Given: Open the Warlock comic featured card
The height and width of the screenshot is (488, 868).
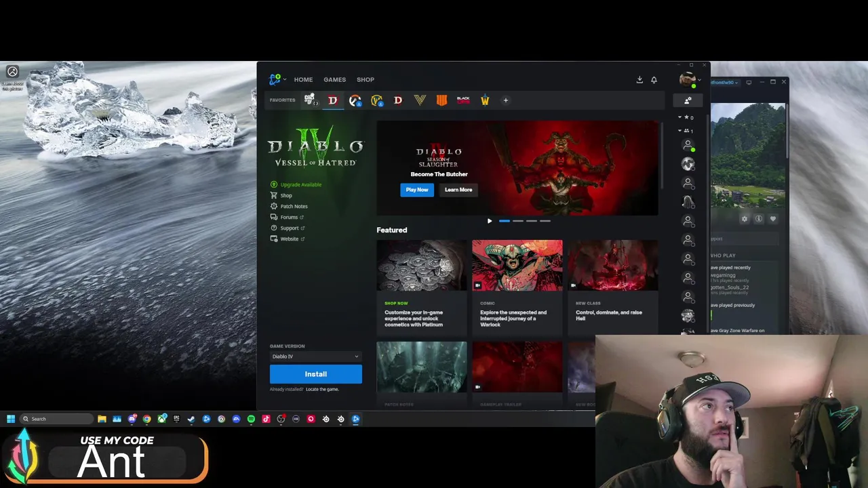Looking at the screenshot, I should [x=517, y=287].
